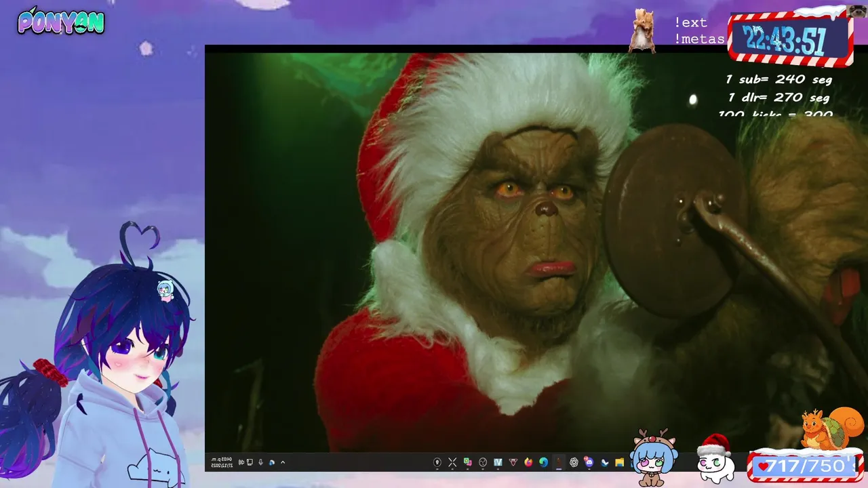Viewport: 868px width, 488px height.
Task: Click the white cat with Santa hat
Action: point(715,459)
